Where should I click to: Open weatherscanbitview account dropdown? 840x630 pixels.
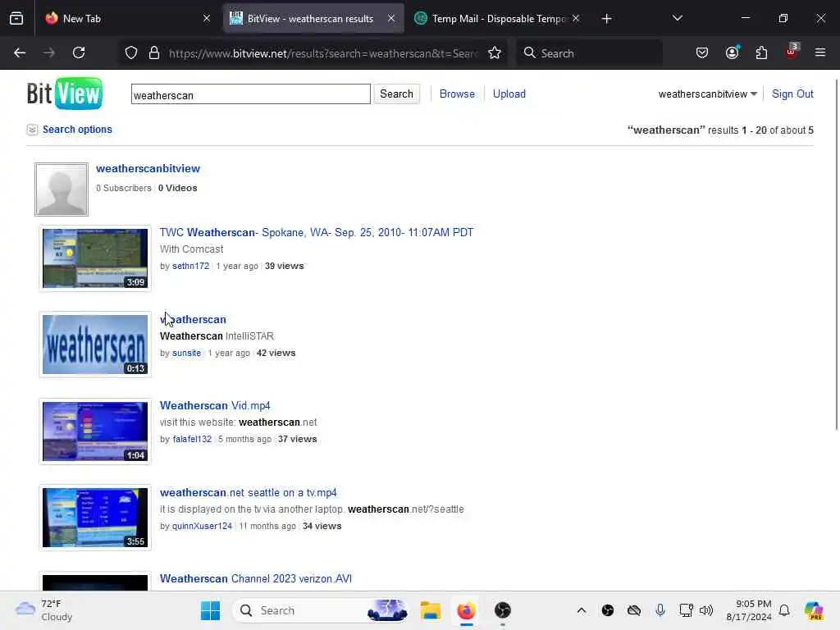click(x=707, y=94)
